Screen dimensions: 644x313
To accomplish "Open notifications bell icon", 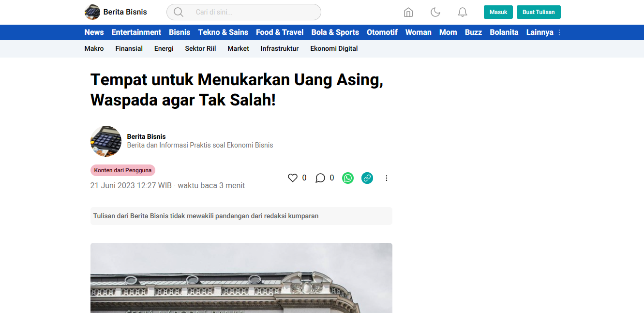I will (463, 12).
